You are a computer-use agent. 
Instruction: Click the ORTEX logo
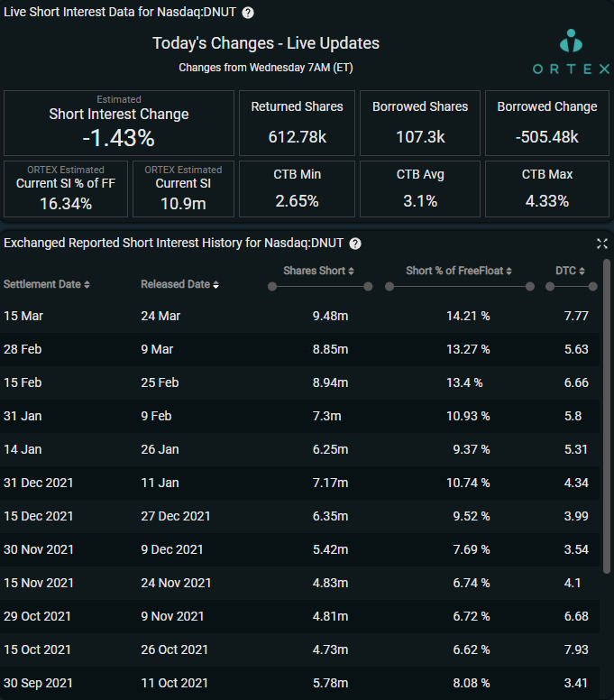(x=571, y=51)
